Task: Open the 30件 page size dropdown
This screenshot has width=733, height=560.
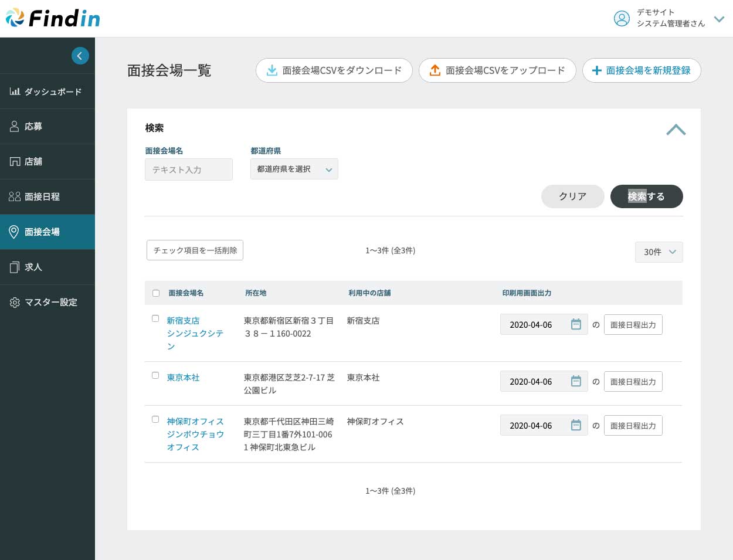Action: point(659,252)
